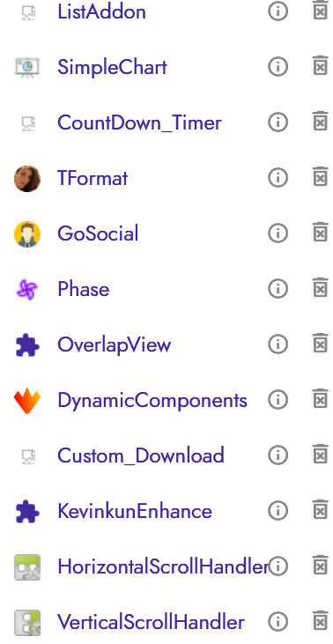This screenshot has height=644, width=333.
Task: Show info for TFormat extension
Action: coord(278,178)
